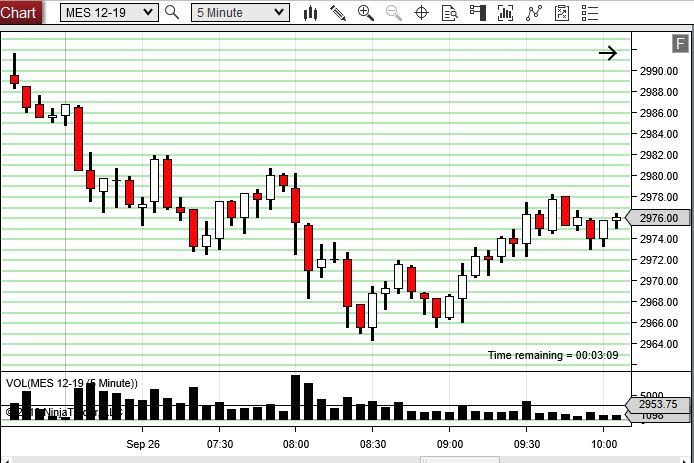Click the 07:30 time axis label
The width and height of the screenshot is (694, 463).
pos(220,444)
